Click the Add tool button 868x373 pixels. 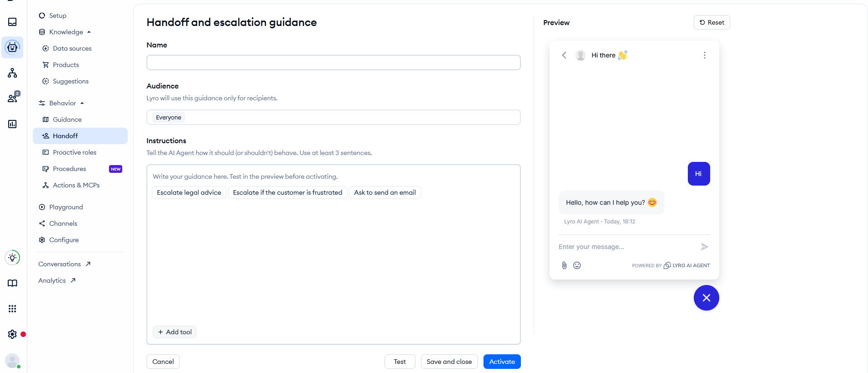pos(175,332)
